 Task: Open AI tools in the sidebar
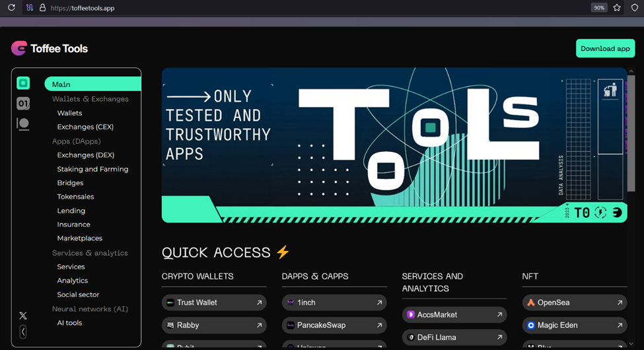(69, 323)
